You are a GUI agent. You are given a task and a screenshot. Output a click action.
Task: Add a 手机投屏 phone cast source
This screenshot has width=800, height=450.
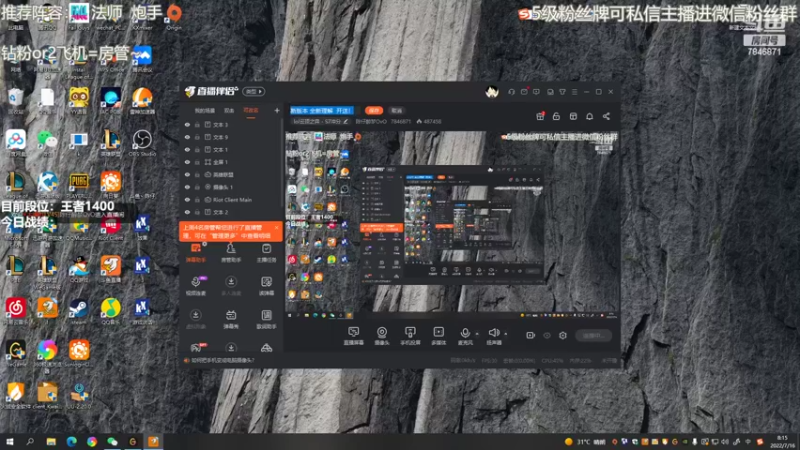(410, 336)
